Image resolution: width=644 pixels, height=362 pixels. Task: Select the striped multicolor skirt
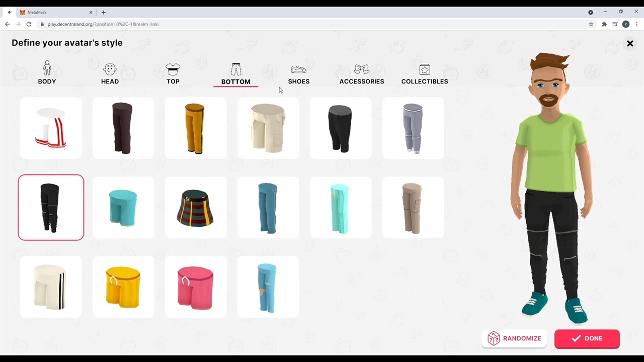pos(196,207)
